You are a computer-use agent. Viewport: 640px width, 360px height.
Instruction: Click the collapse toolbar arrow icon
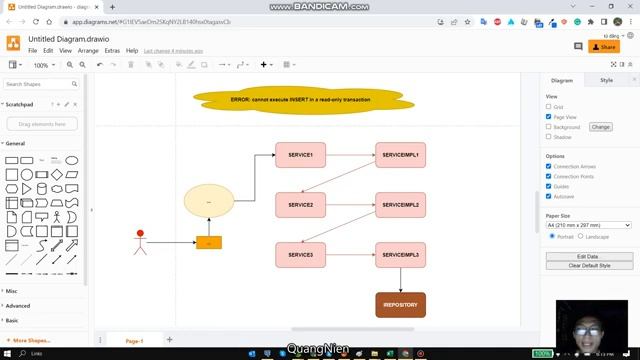[x=630, y=64]
